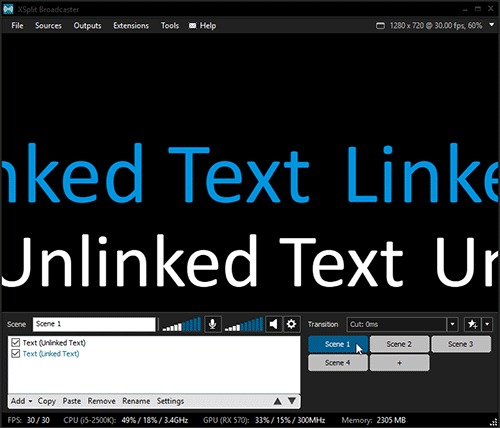The height and width of the screenshot is (428, 500).
Task: Click the XSplit Broadcaster logo icon
Action: click(8, 9)
